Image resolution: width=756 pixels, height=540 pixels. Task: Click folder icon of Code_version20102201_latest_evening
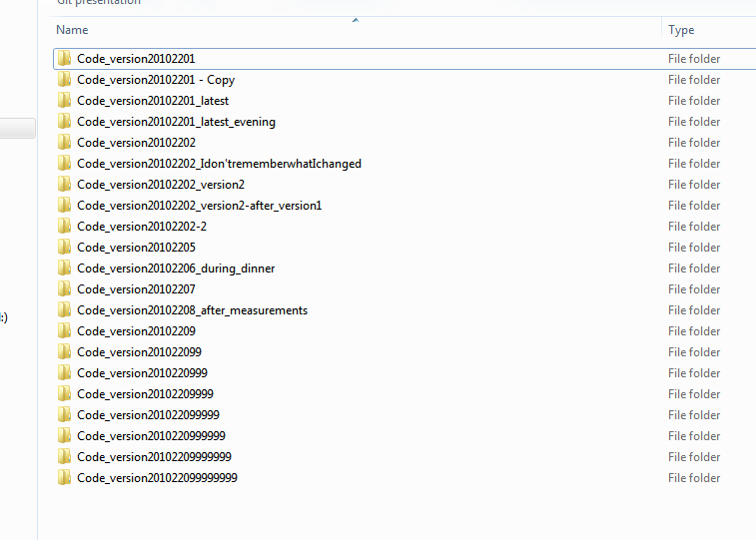(64, 122)
